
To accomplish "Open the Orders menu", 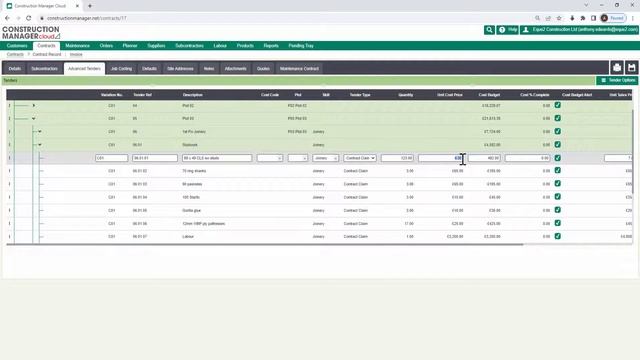I will (x=106, y=46).
